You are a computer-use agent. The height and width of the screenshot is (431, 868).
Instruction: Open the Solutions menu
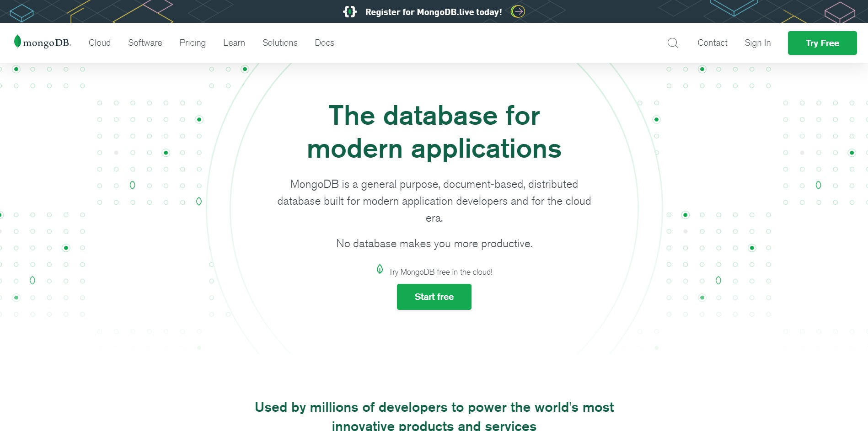point(280,43)
